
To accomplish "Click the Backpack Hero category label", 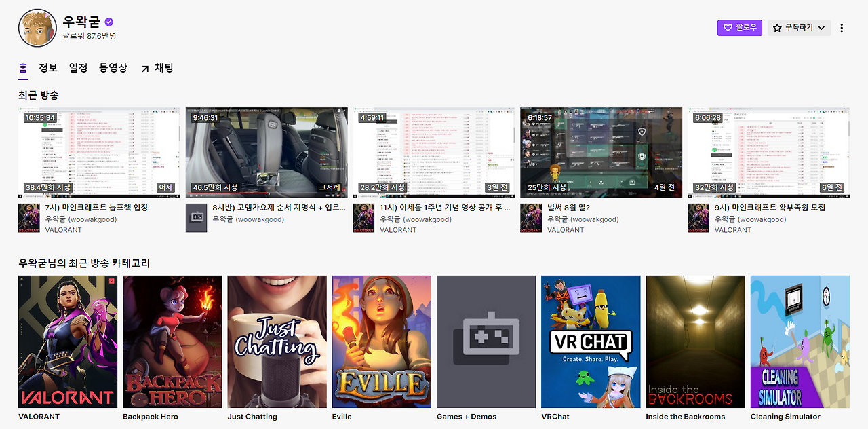I will 151,417.
